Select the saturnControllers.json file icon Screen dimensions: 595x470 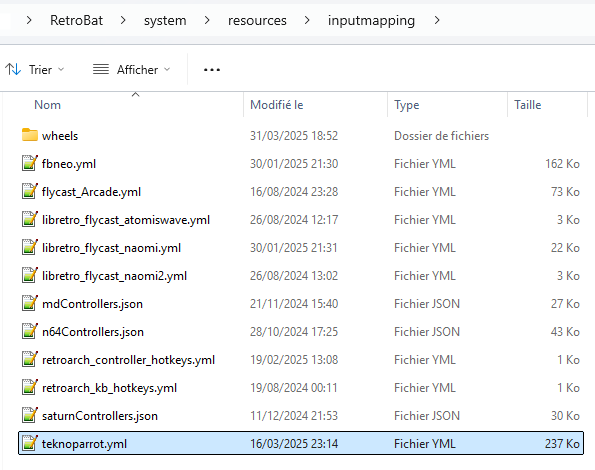coord(30,415)
